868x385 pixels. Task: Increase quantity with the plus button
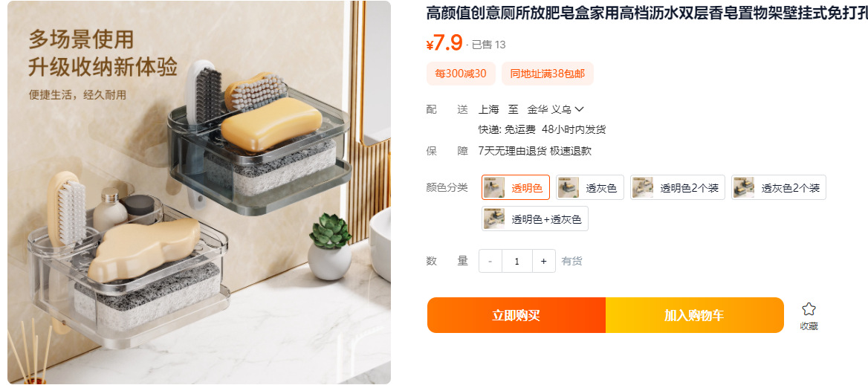click(x=543, y=261)
